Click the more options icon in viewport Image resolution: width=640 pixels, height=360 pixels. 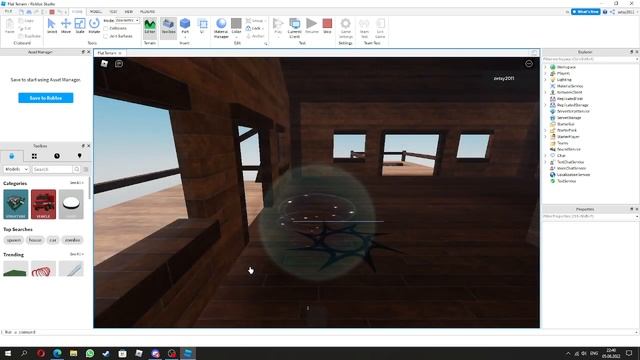529,64
